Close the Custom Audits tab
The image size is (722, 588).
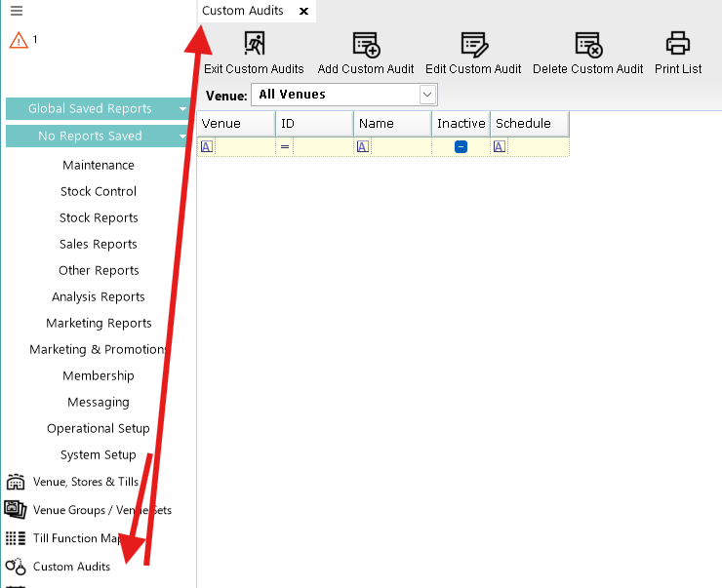pos(303,11)
